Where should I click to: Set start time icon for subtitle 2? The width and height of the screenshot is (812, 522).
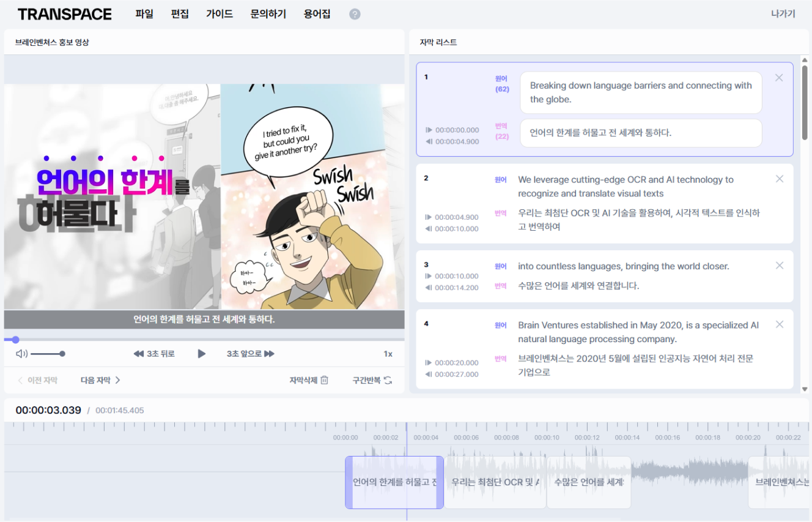click(429, 217)
